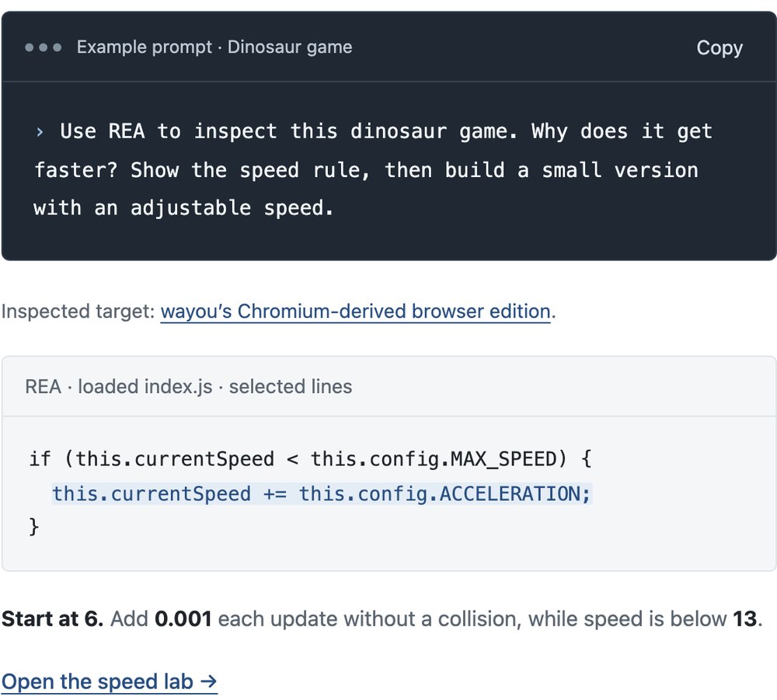The width and height of the screenshot is (777, 700).
Task: Click the highlighted currentSpeed += ACCELERATION line
Action: 322,494
